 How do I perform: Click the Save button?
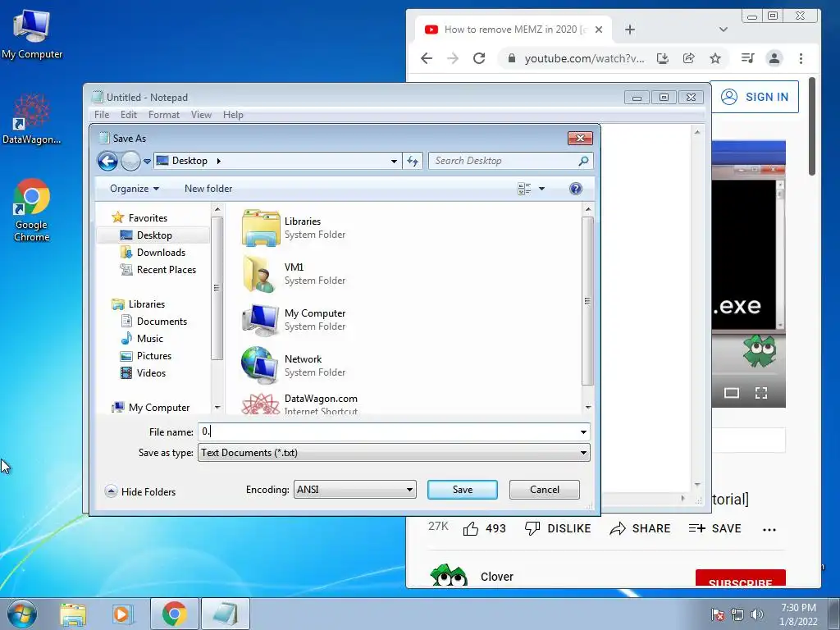(463, 490)
